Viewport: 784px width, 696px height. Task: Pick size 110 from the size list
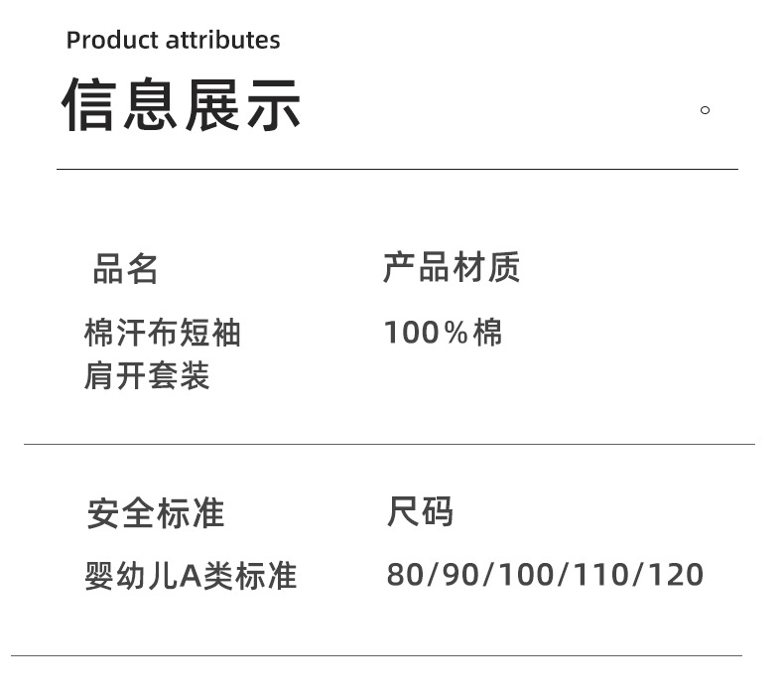point(599,575)
